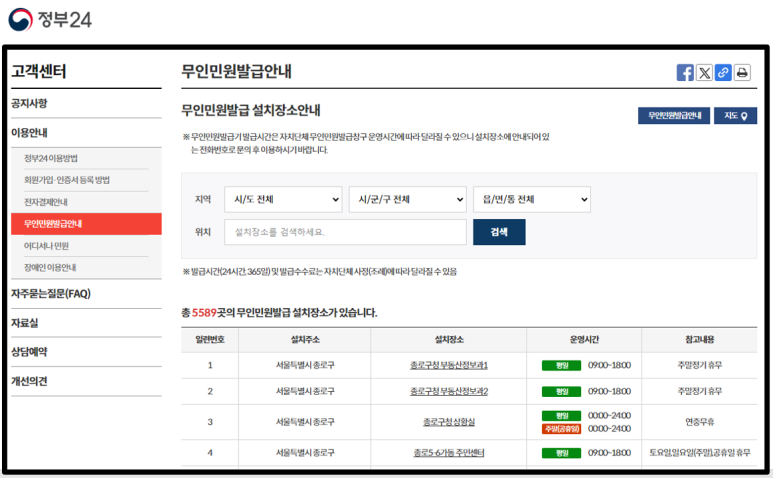Open 종로5·6가동 주민센터 link
This screenshot has width=773, height=478.
point(449,452)
